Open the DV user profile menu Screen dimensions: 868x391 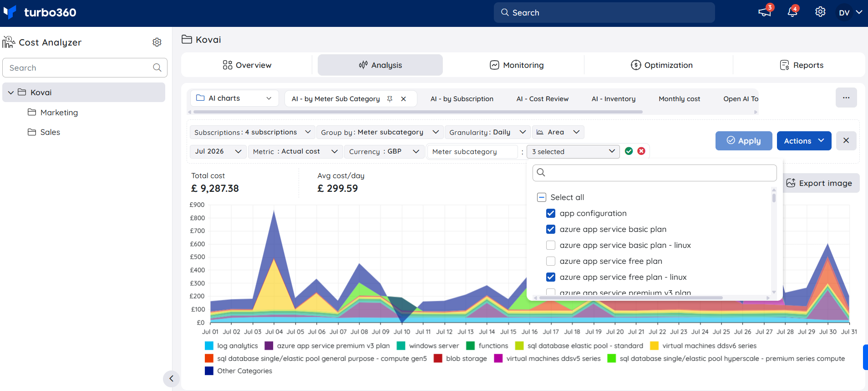tap(850, 12)
